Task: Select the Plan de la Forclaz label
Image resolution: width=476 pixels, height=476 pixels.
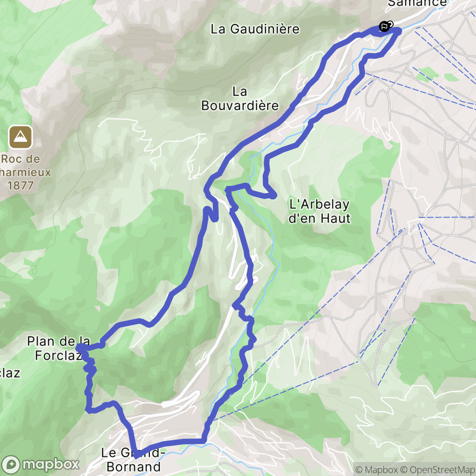Action: click(58, 348)
